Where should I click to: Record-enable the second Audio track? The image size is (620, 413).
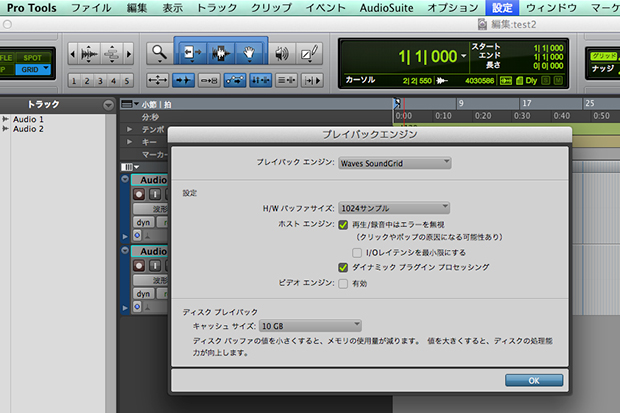139,265
